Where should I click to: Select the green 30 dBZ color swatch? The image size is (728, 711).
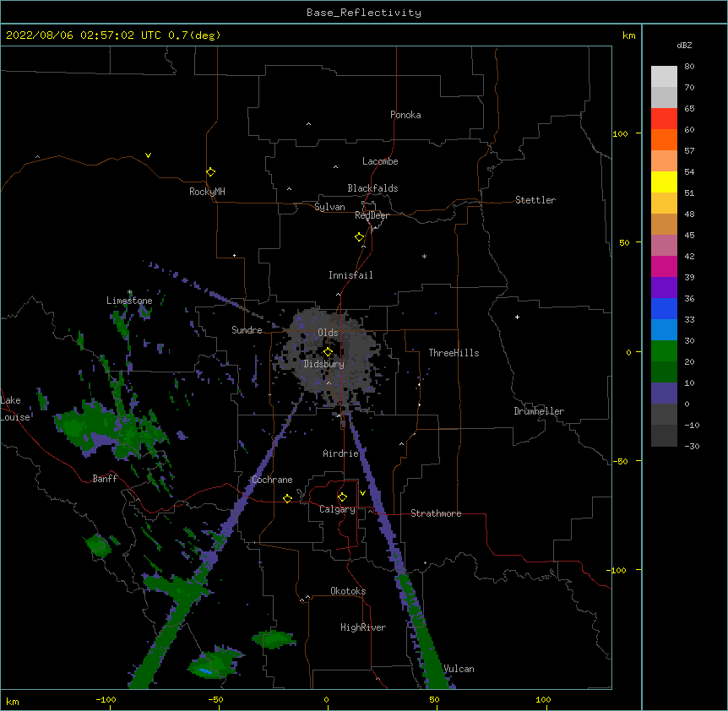click(x=664, y=351)
